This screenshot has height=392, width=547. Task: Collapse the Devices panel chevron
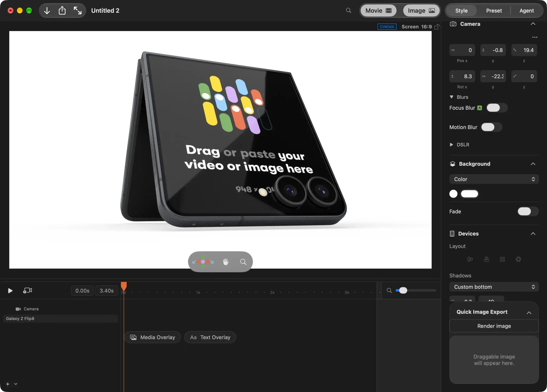(x=533, y=233)
